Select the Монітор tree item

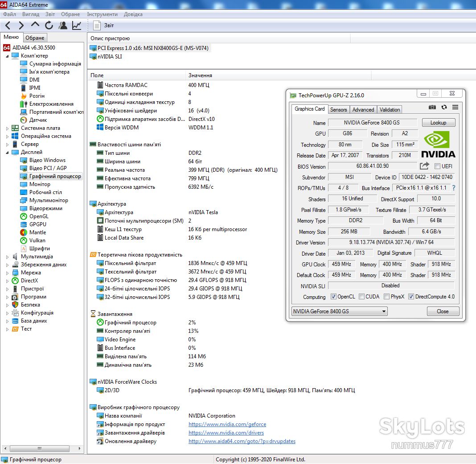[35, 184]
